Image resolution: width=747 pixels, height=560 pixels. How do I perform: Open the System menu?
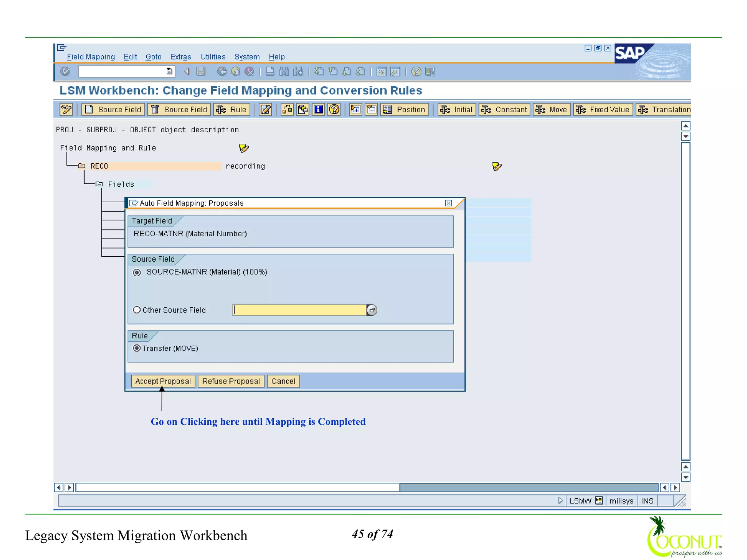[x=247, y=57]
